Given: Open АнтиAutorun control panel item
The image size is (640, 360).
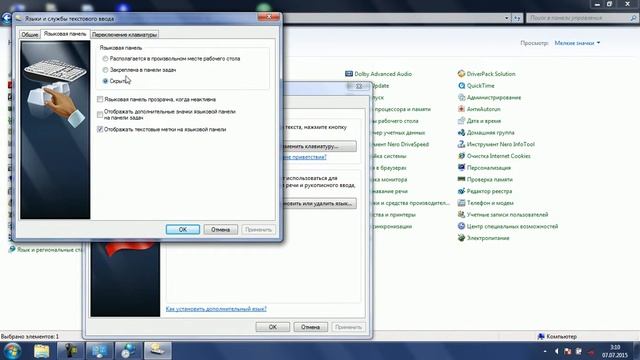Looking at the screenshot, I should [x=479, y=109].
